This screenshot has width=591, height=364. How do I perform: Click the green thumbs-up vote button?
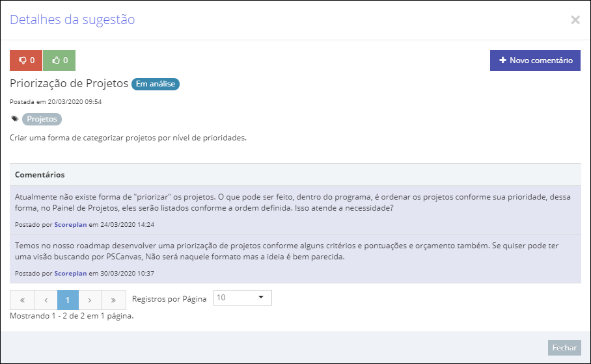tap(59, 60)
